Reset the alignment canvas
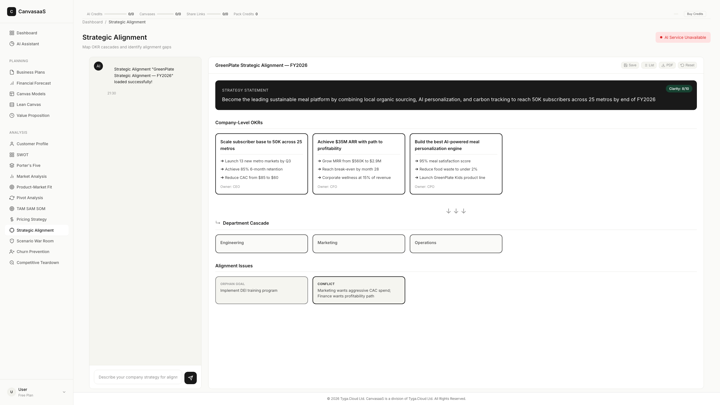The image size is (720, 405). pyautogui.click(x=687, y=65)
